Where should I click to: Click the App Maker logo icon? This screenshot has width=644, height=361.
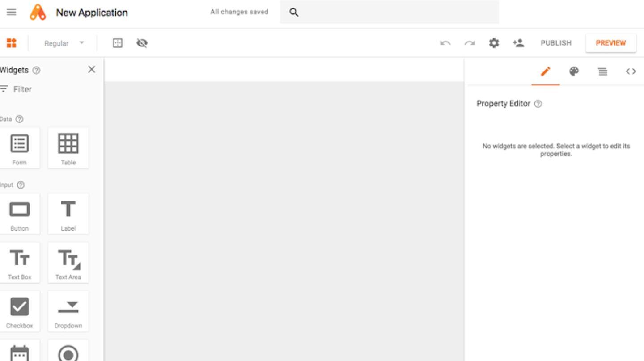(38, 13)
